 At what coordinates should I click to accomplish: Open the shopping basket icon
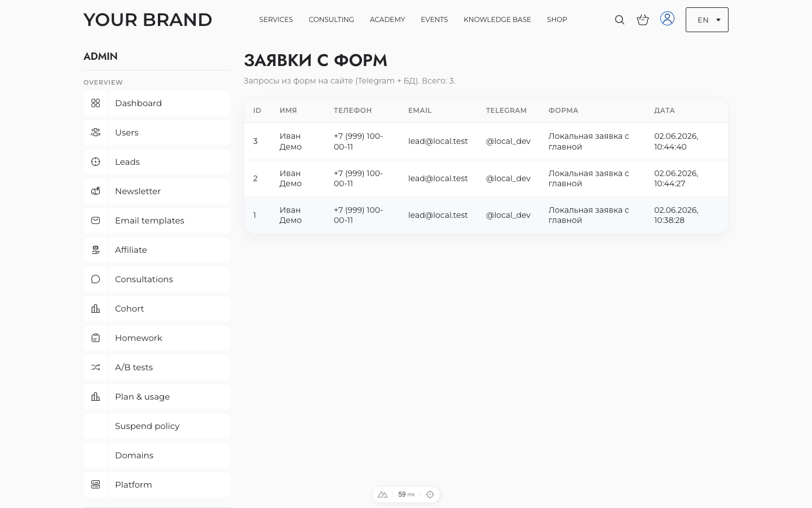[643, 20]
